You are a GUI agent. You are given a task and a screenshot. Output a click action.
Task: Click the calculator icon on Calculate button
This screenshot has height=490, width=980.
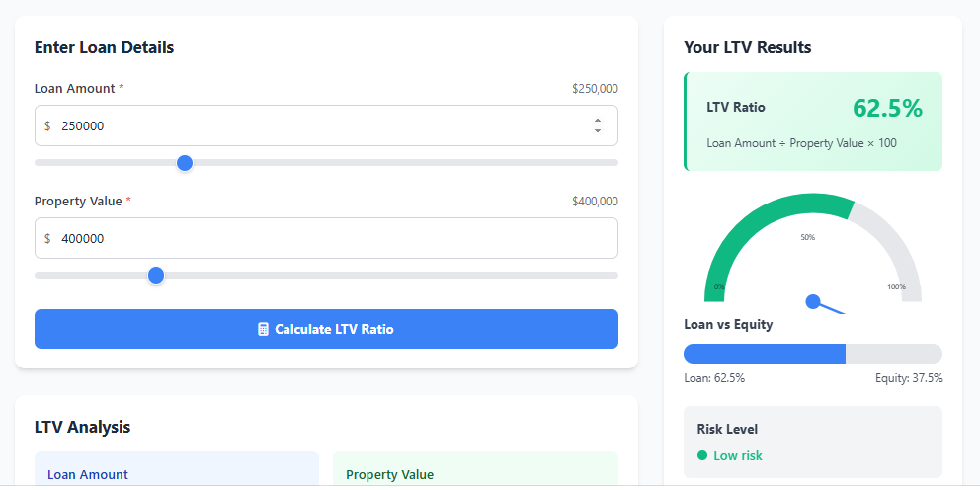point(263,329)
